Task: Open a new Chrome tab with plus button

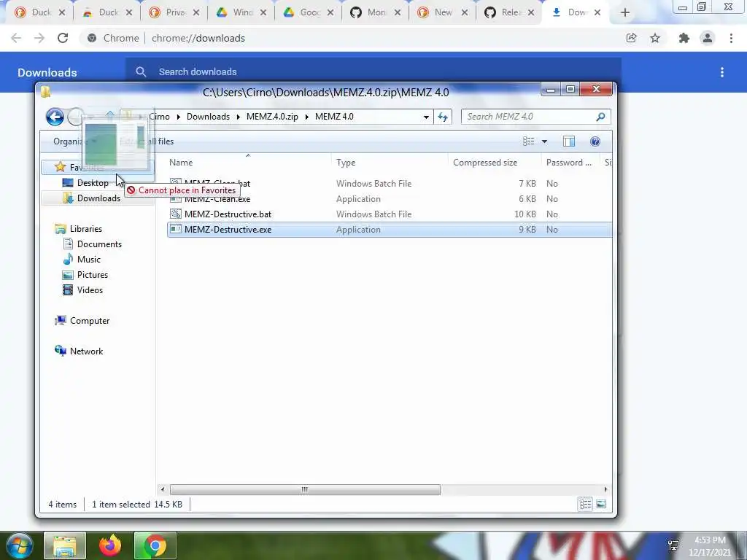Action: click(625, 12)
